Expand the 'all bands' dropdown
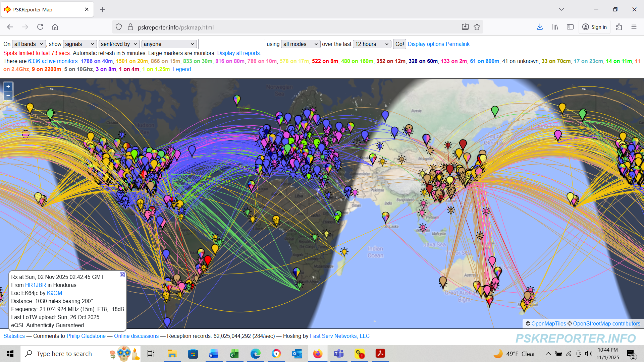This screenshot has width=644, height=362. point(29,44)
